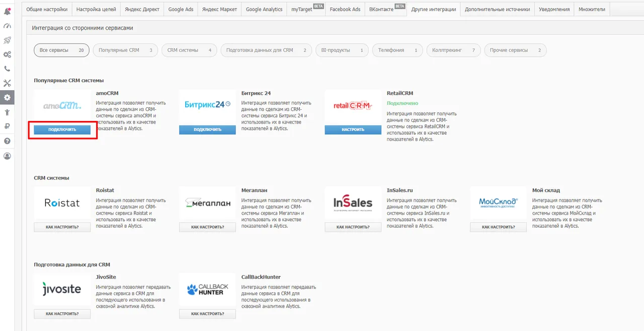Click the Roistat card title text
Viewport: 644px width, 331px height.
[105, 190]
